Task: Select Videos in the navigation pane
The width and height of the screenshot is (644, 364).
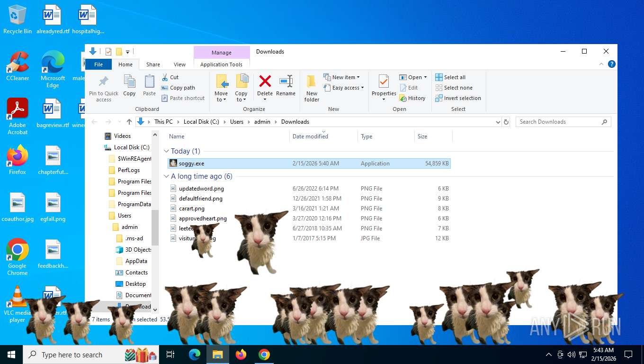Action: click(122, 136)
